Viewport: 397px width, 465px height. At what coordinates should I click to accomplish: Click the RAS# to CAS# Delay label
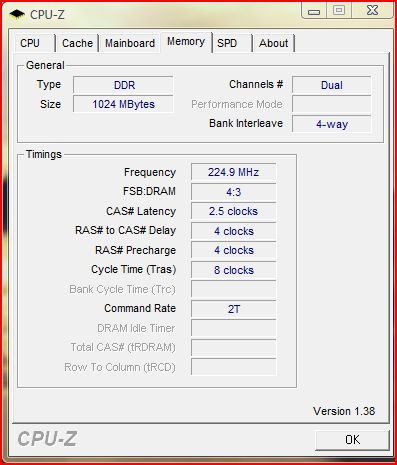coord(125,230)
